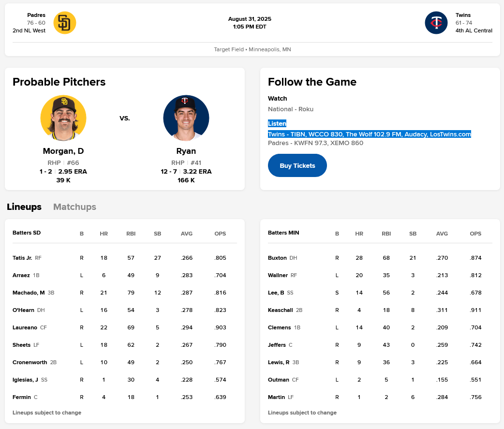Select the Lineups tab
This screenshot has height=429, width=504.
24,207
